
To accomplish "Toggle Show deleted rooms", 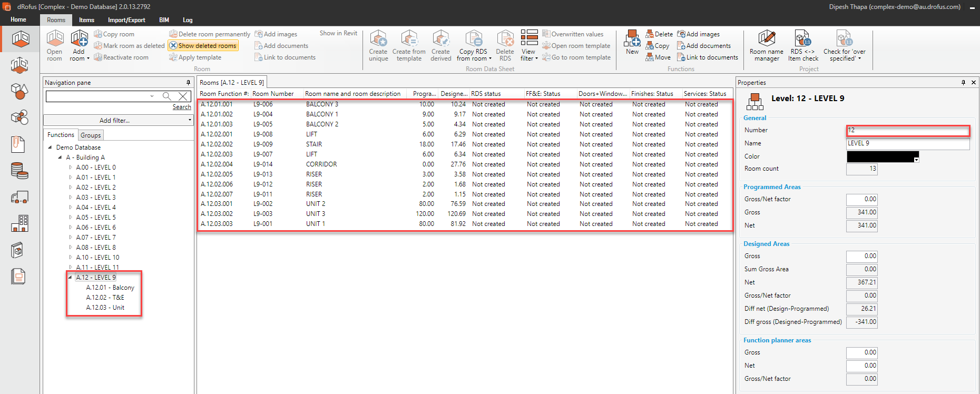I will pos(203,46).
